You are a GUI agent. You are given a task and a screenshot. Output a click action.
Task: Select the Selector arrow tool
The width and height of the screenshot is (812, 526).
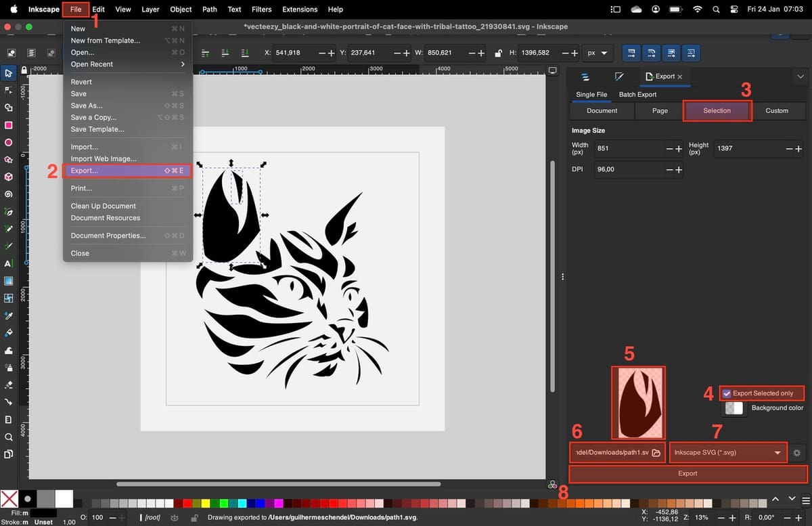point(8,73)
